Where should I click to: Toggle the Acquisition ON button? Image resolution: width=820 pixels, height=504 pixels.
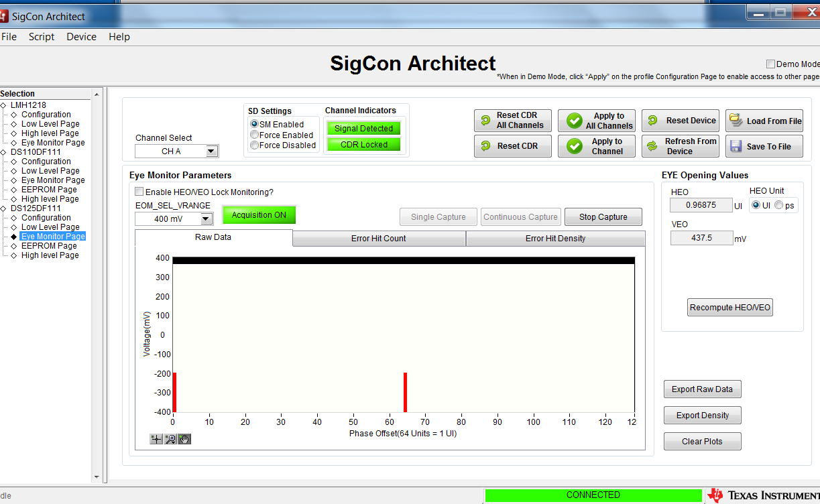click(x=259, y=215)
